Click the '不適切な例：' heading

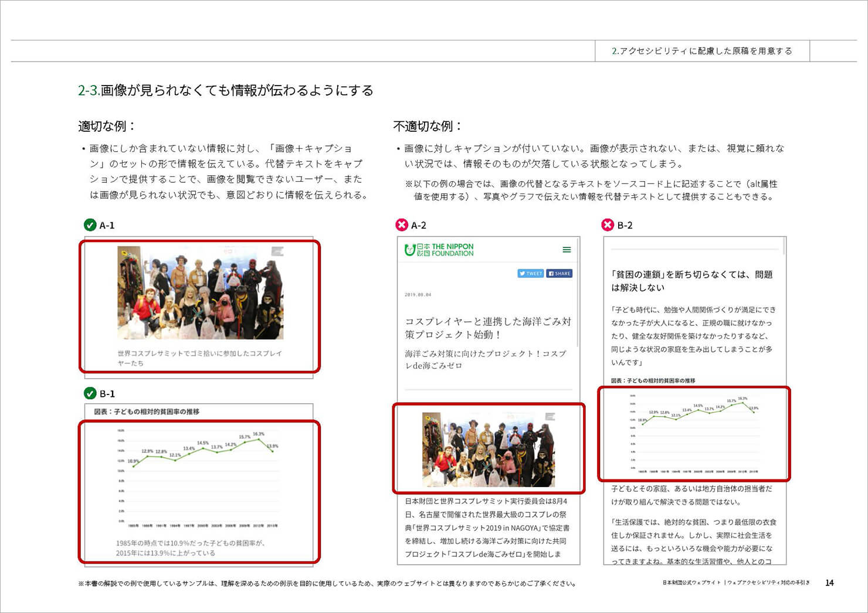pos(428,126)
